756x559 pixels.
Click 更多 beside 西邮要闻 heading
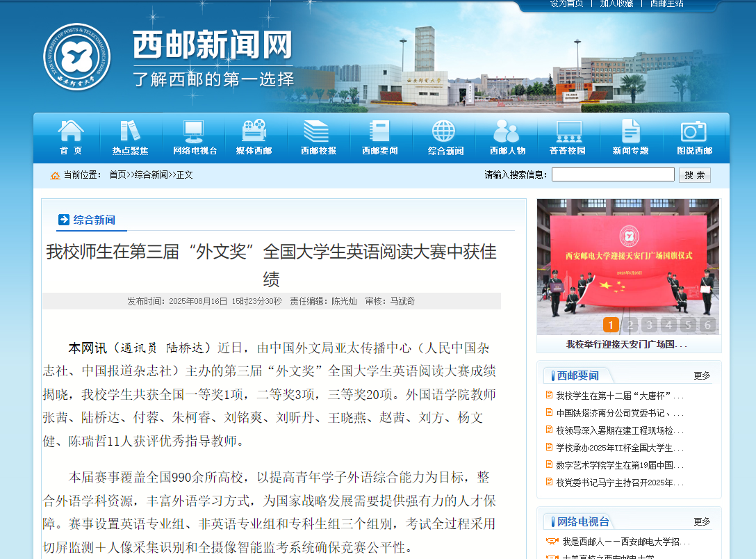(702, 375)
